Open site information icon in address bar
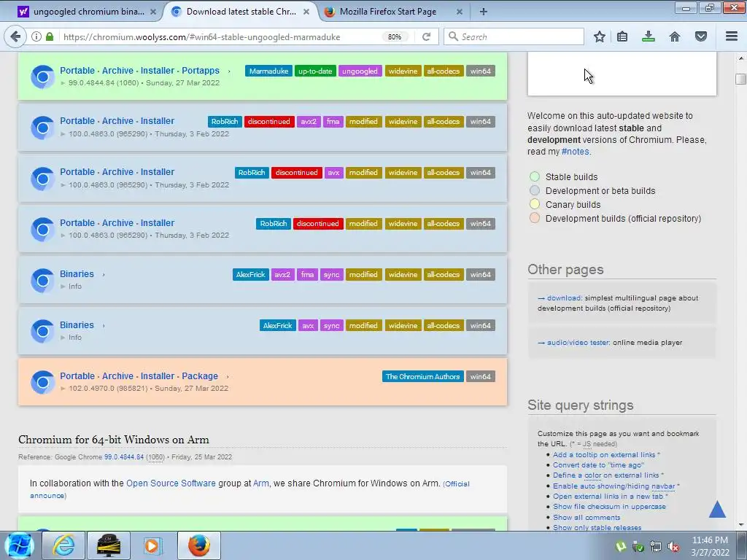The height and width of the screenshot is (560, 747). click(x=36, y=36)
